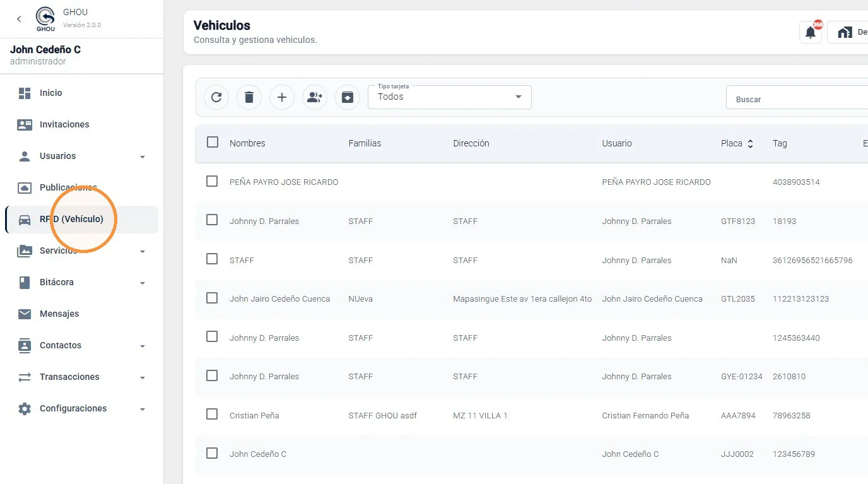Click the Inicio dashboard icon

click(25, 93)
